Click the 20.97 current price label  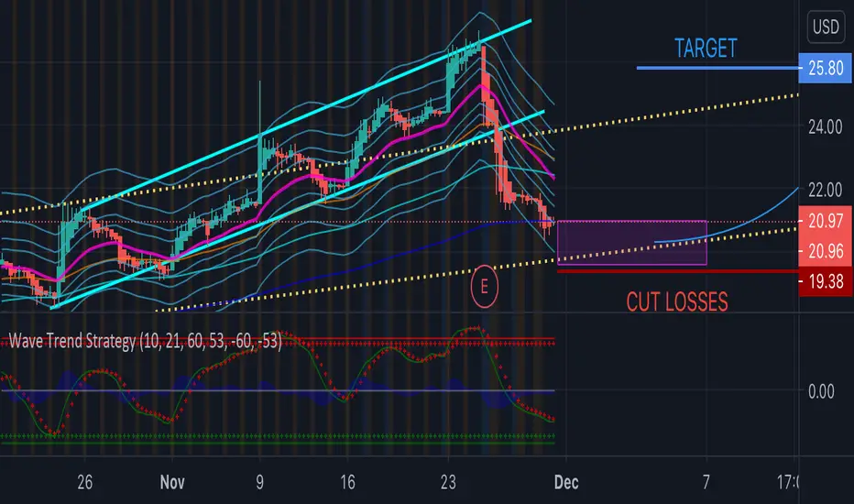click(825, 221)
